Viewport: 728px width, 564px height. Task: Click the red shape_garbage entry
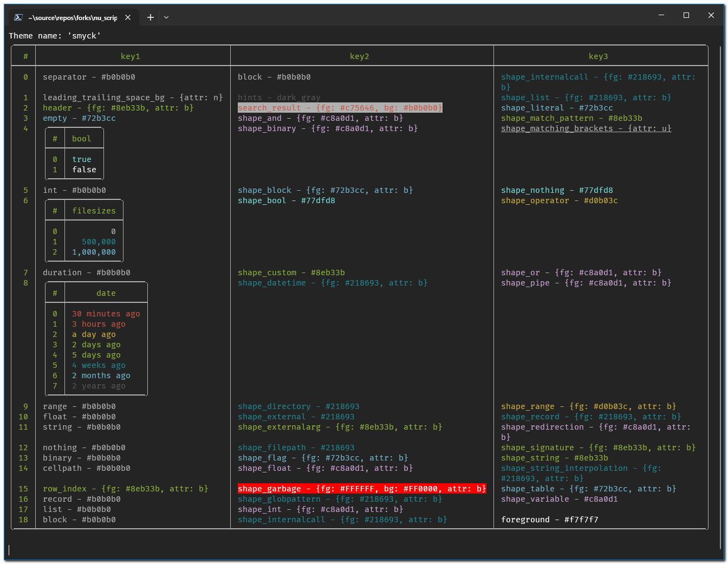coord(362,489)
